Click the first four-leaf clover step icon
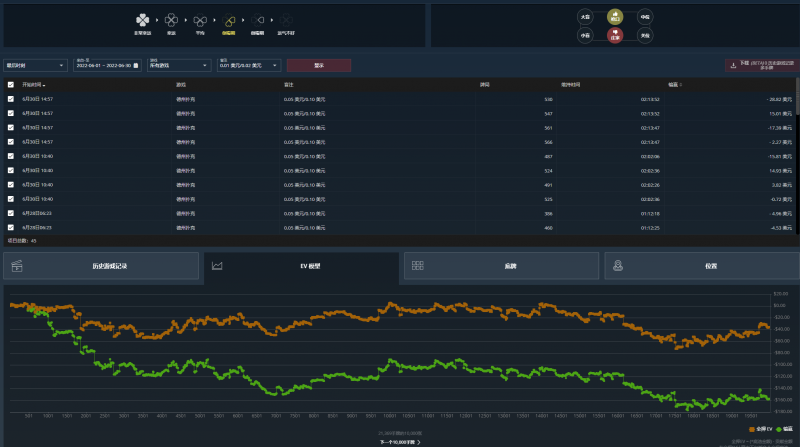This screenshot has height=447, width=800. [x=144, y=19]
